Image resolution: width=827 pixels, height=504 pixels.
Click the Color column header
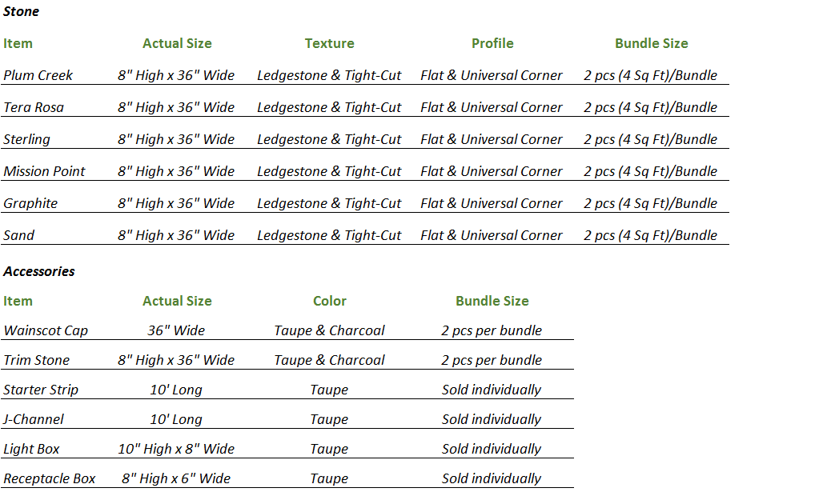point(330,301)
